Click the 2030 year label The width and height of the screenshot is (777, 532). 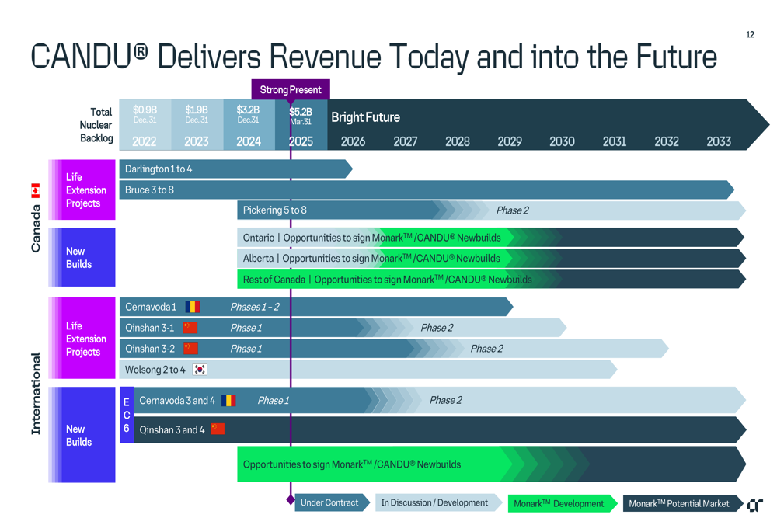coord(562,141)
